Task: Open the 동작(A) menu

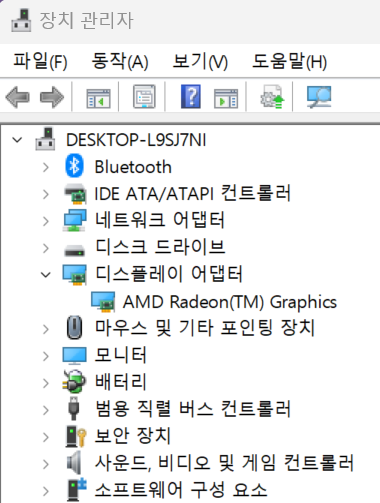Action: (x=120, y=61)
